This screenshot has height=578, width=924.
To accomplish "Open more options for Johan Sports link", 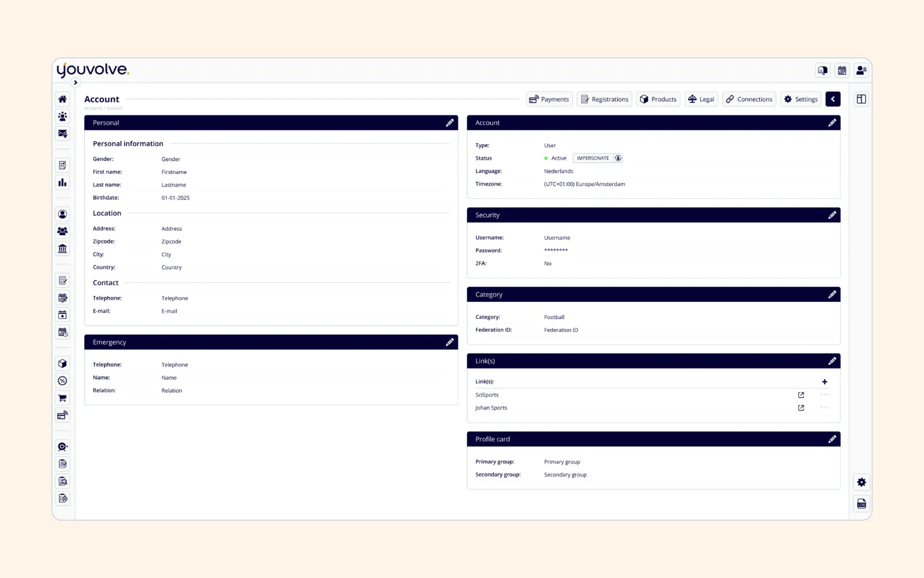I will point(825,407).
